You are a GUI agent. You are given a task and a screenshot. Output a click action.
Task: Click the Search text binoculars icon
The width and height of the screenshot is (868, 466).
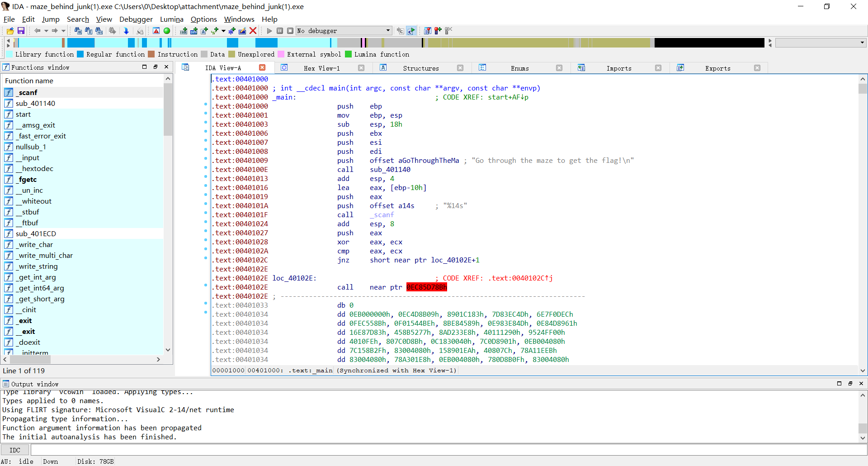pyautogui.click(x=89, y=31)
